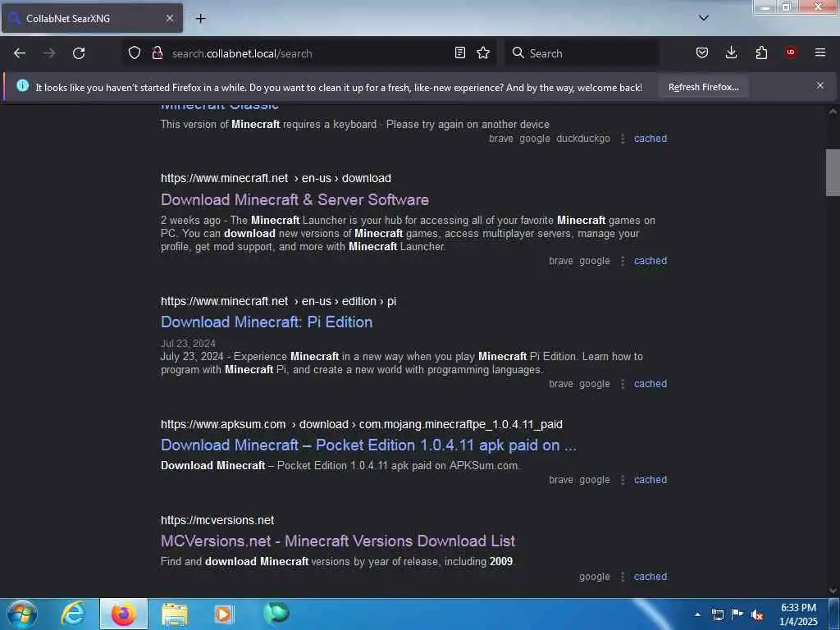Open Download Minecraft & Server Software link
Image resolution: width=840 pixels, height=630 pixels.
tap(294, 200)
